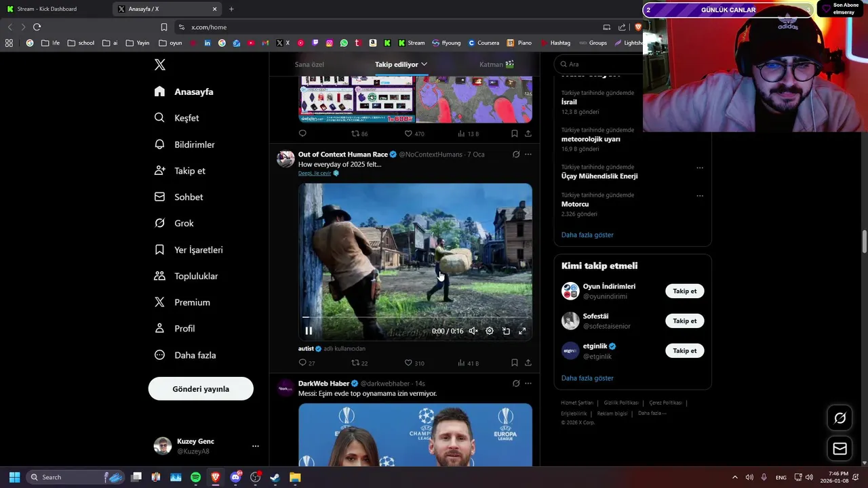Follow etginlik with Takip et

(685, 351)
